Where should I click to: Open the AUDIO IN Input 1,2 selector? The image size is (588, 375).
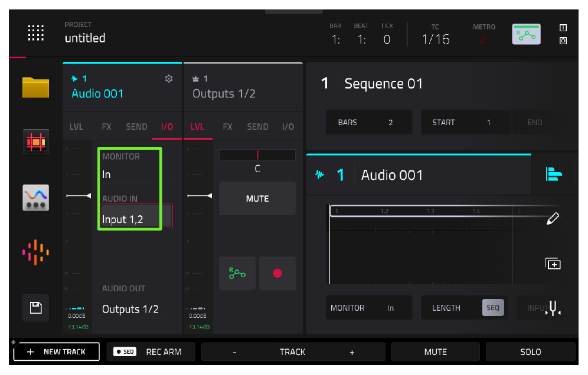pos(136,216)
